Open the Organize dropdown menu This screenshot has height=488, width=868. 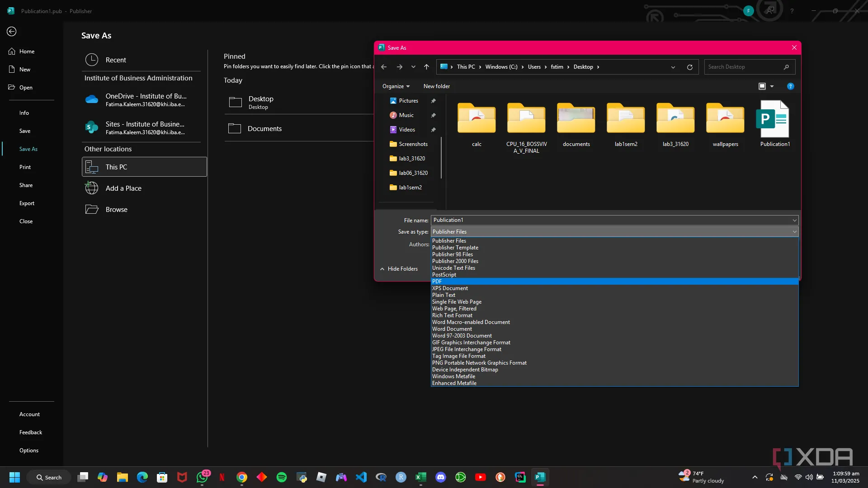[396, 86]
